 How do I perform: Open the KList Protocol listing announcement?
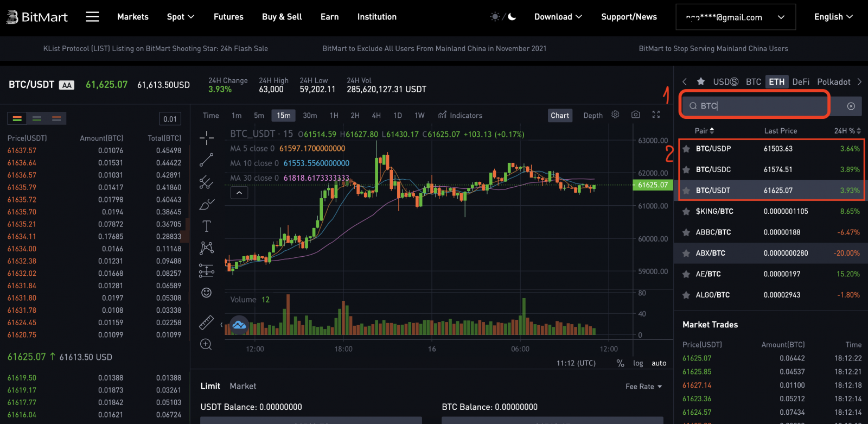(x=155, y=48)
